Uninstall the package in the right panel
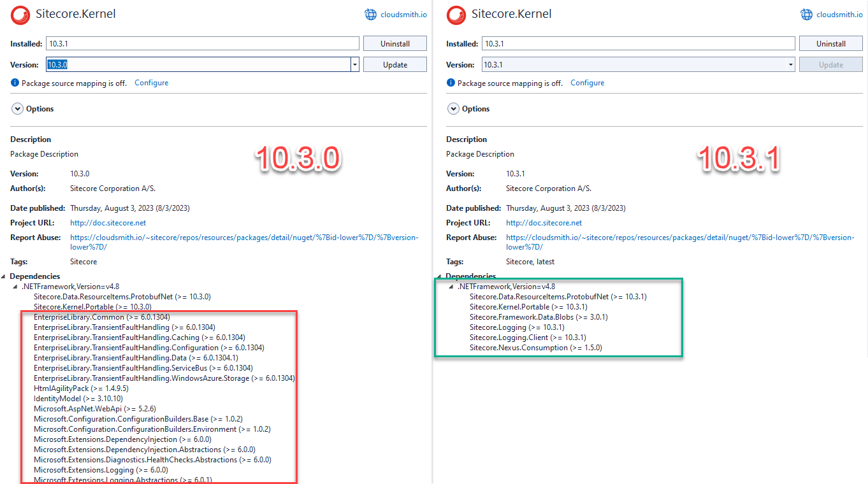868x484 pixels. pos(831,44)
